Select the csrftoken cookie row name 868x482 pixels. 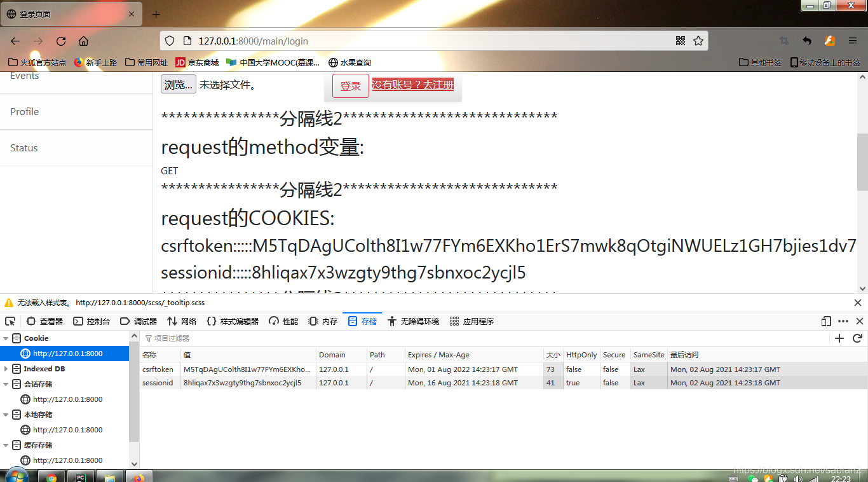pyautogui.click(x=158, y=369)
